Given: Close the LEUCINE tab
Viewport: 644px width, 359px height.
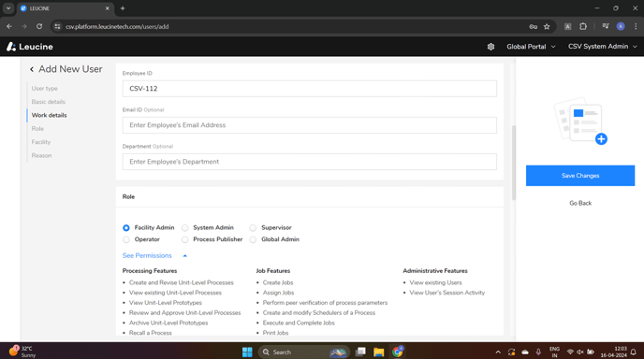Looking at the screenshot, I should 108,8.
